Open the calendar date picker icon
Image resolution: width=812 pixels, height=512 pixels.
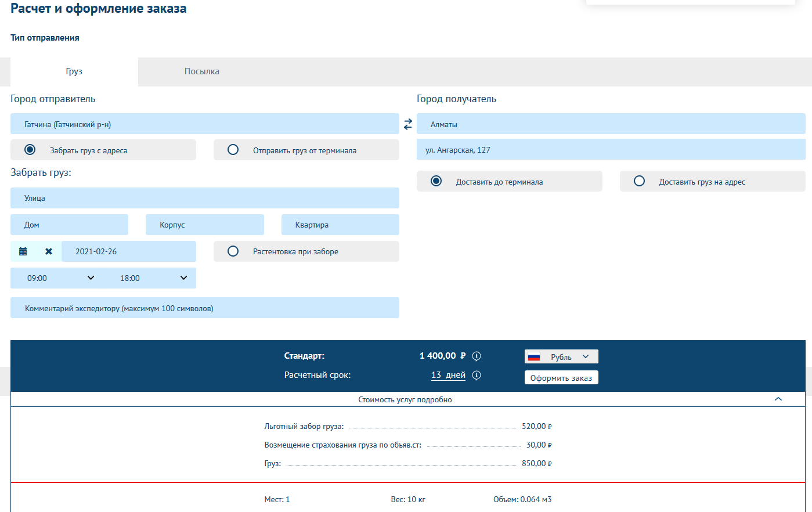23,251
